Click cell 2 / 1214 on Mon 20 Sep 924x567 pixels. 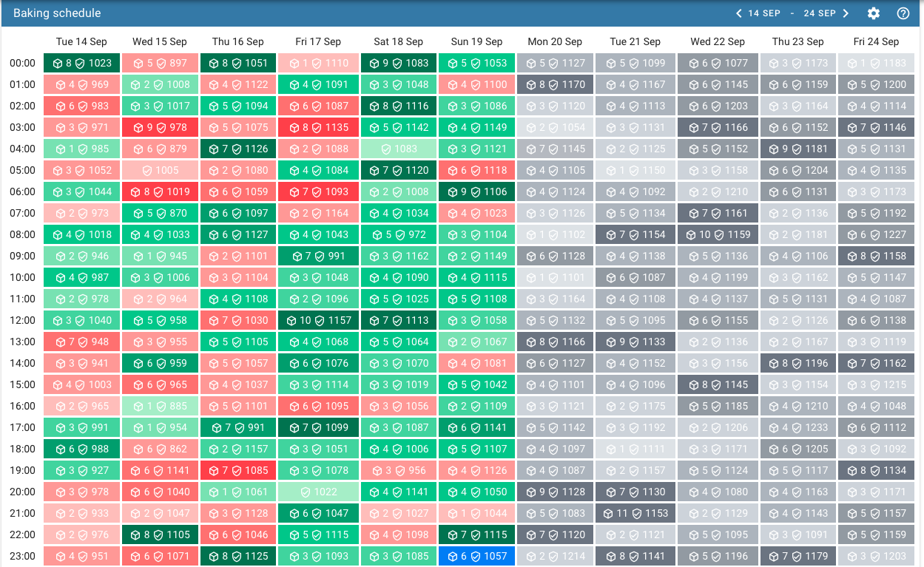(x=555, y=557)
